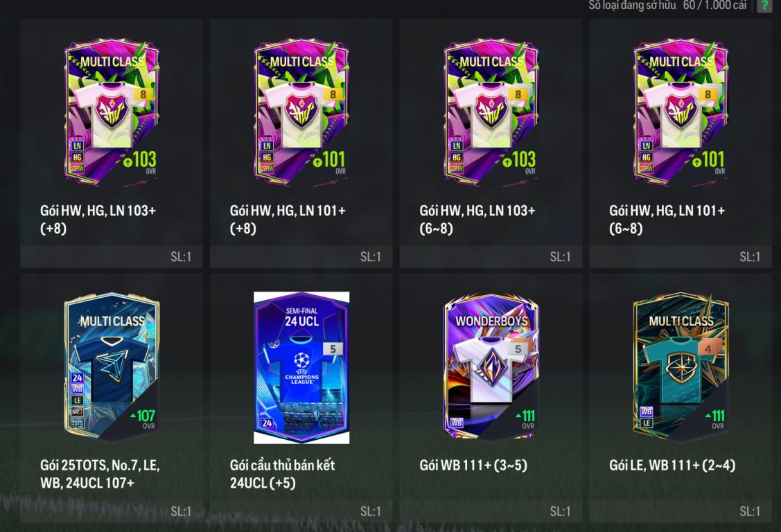Select the Gói HW, HG, LN 101+ (6~8) card art
This screenshot has height=532, width=781.
pos(681,112)
